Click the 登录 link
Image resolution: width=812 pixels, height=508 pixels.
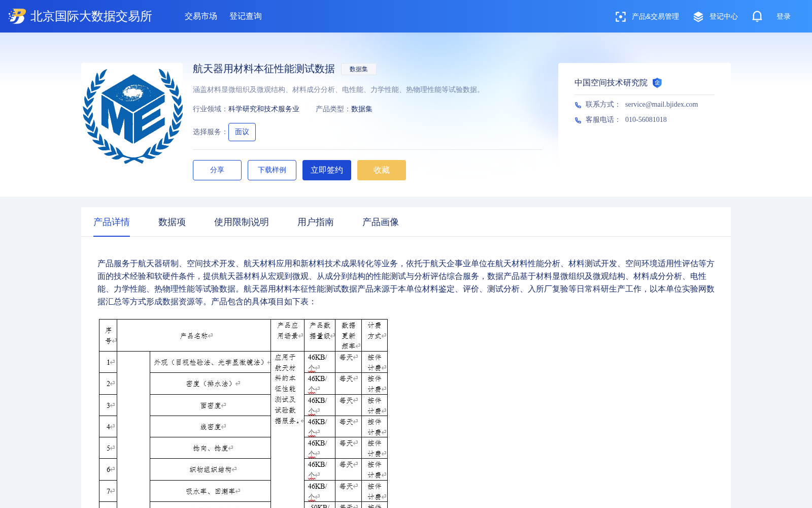(x=784, y=17)
